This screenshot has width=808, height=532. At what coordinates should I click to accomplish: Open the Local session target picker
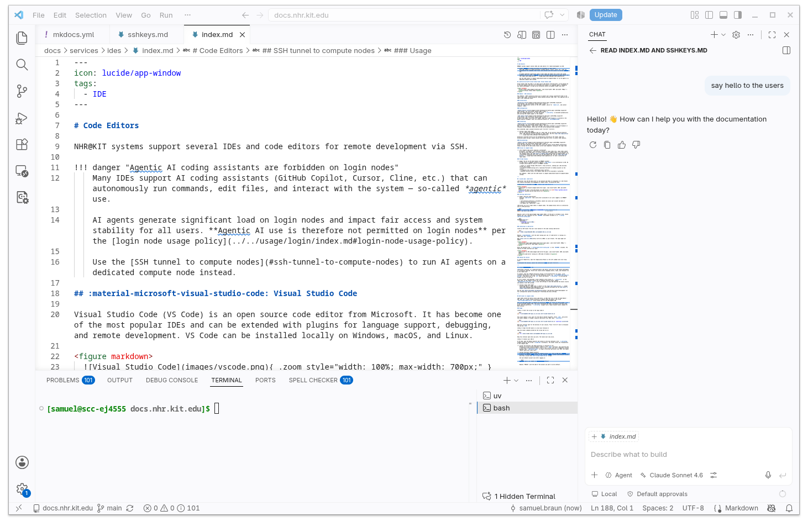click(x=604, y=494)
